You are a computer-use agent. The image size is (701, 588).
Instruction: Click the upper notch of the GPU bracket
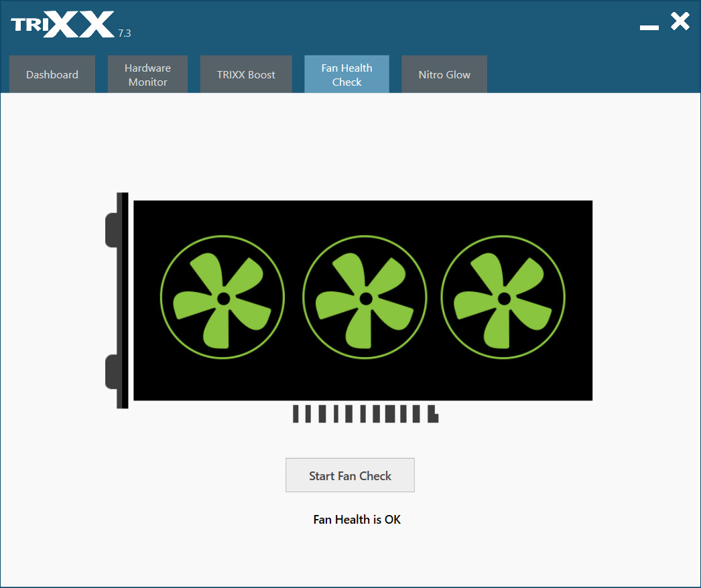click(111, 230)
